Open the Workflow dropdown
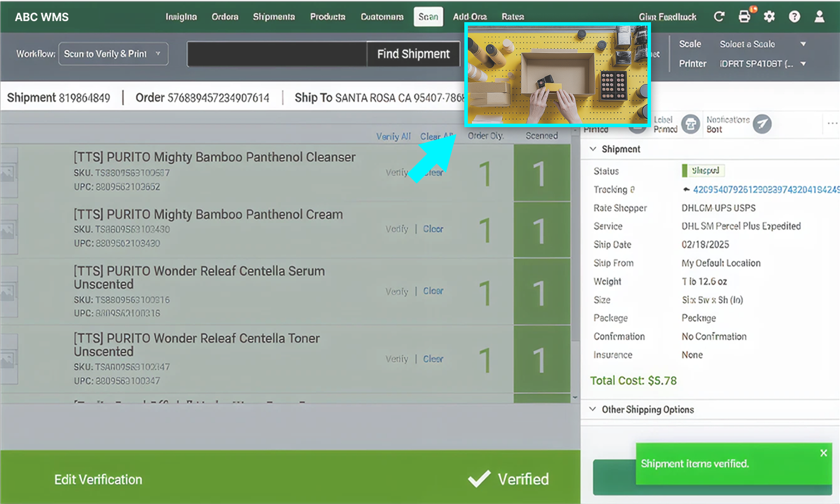 click(113, 54)
